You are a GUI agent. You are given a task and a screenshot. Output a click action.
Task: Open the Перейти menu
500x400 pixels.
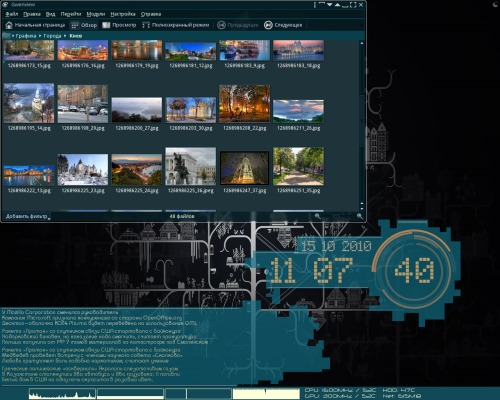pyautogui.click(x=71, y=14)
